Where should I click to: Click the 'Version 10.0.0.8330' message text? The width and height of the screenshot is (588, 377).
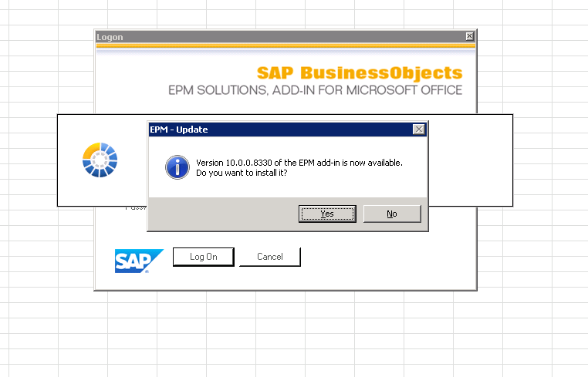click(x=299, y=163)
